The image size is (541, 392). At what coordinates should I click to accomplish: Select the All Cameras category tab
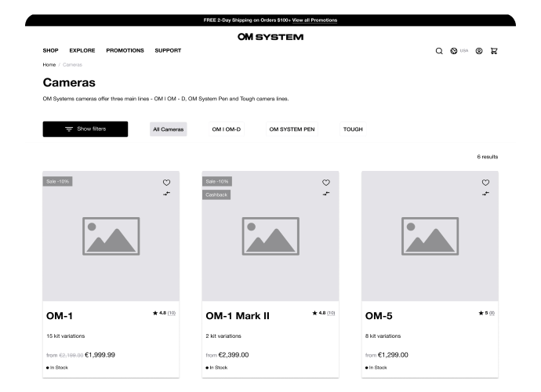tap(169, 129)
